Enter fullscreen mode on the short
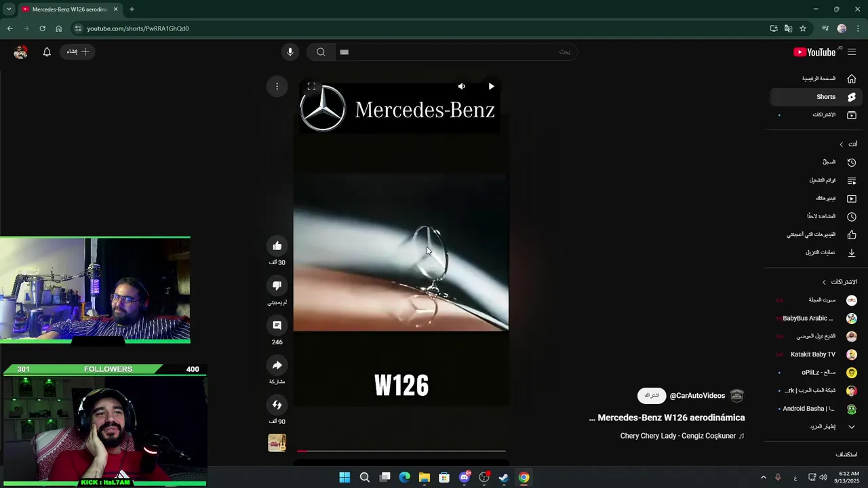Screen dimensions: 868x488 pos(311,86)
